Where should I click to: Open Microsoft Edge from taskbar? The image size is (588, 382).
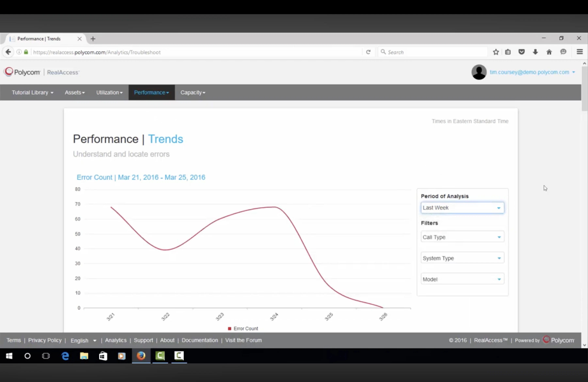(x=65, y=356)
